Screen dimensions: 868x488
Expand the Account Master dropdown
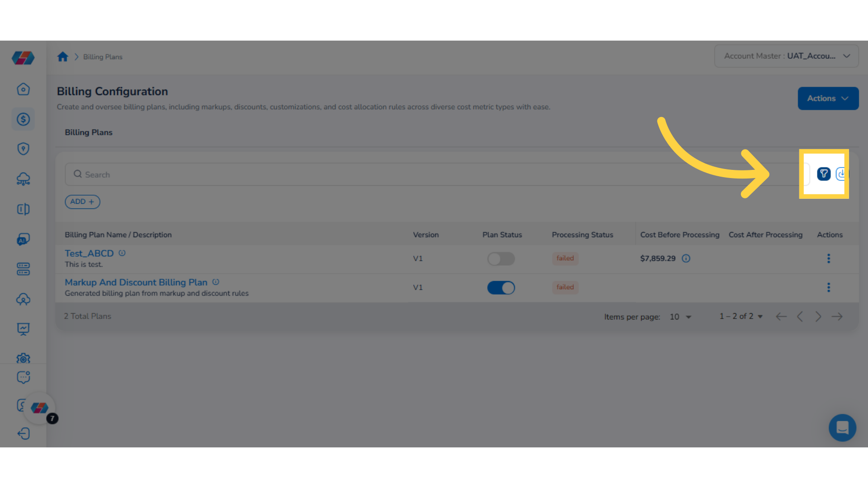point(786,56)
